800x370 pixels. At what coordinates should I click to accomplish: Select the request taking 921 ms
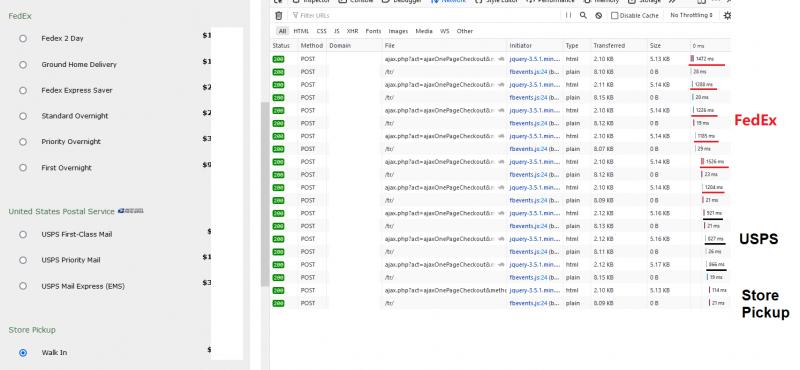(x=501, y=213)
